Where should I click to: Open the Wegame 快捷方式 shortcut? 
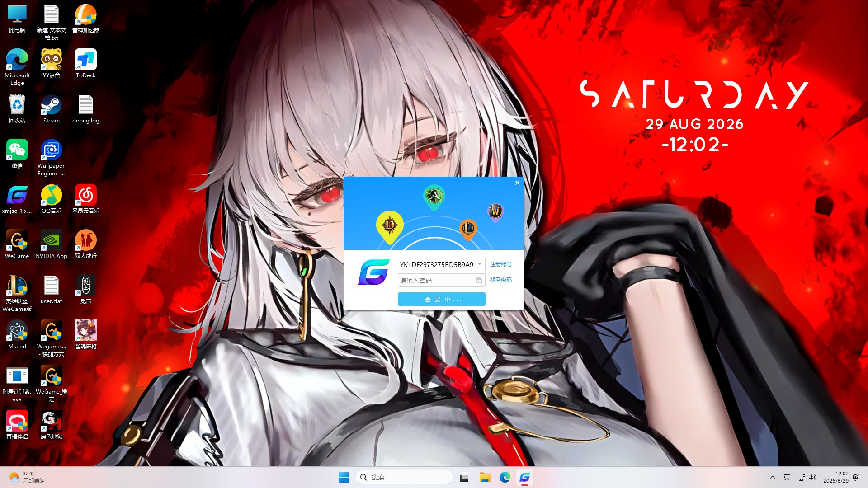coord(51,338)
